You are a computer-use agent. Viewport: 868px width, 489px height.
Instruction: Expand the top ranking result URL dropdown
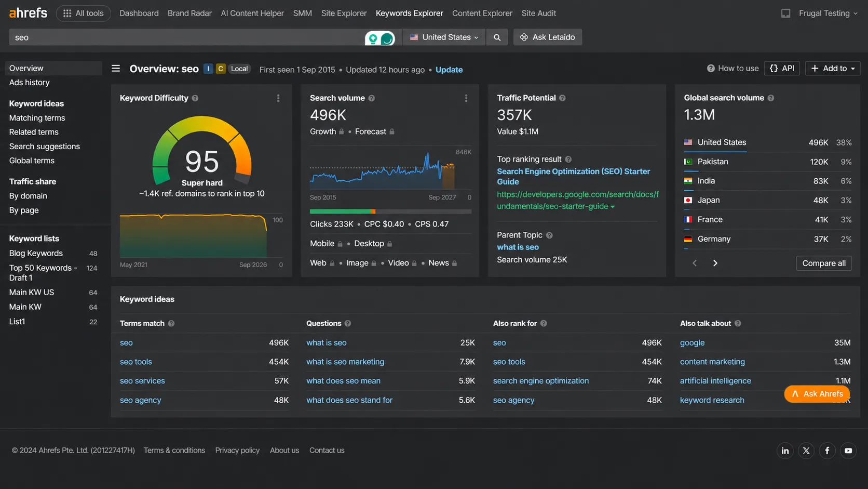[613, 207]
